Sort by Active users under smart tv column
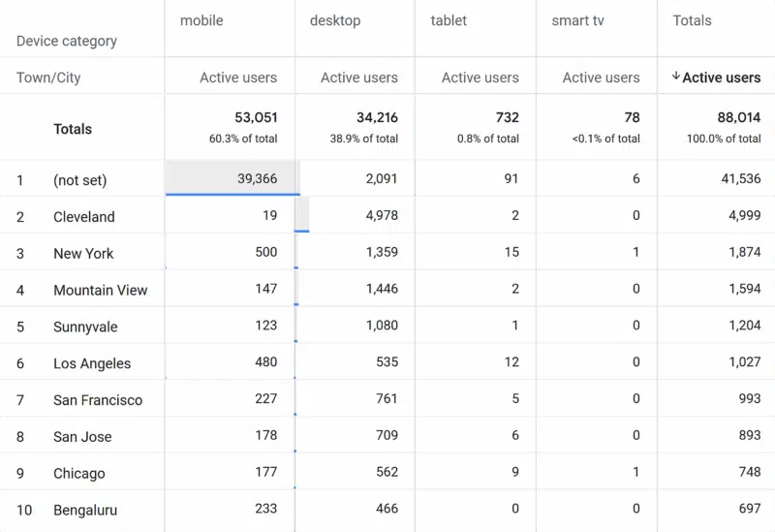This screenshot has height=532, width=775. tap(601, 78)
